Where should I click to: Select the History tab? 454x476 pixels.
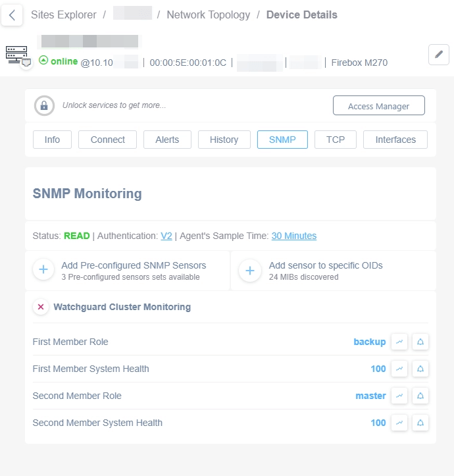click(x=224, y=140)
